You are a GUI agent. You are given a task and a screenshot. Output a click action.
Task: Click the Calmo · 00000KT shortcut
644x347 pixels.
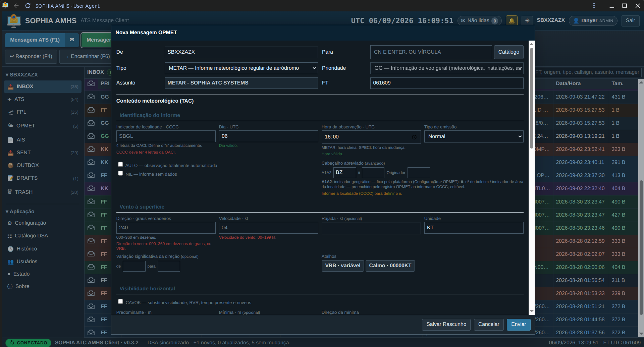pyautogui.click(x=390, y=266)
